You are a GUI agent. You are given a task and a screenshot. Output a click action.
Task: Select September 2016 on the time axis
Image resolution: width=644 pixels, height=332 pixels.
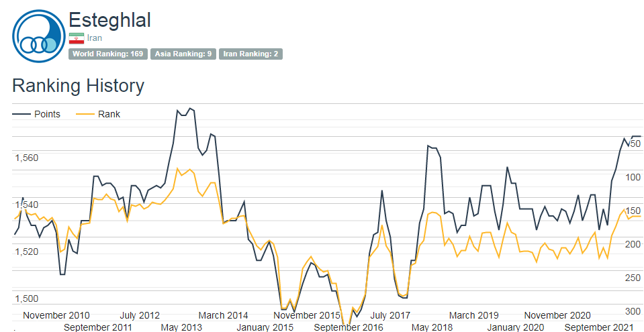click(x=349, y=327)
